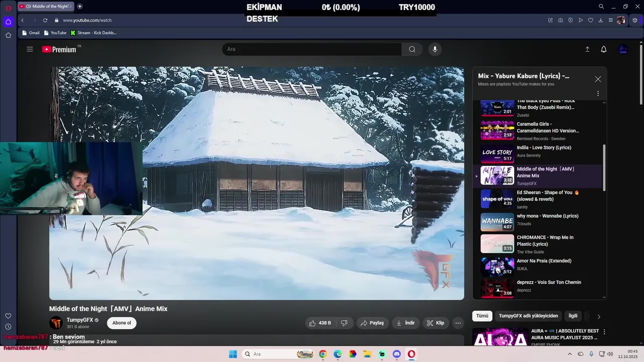The height and width of the screenshot is (362, 644).
Task: Reload the page in Opera
Action: (x=45, y=20)
